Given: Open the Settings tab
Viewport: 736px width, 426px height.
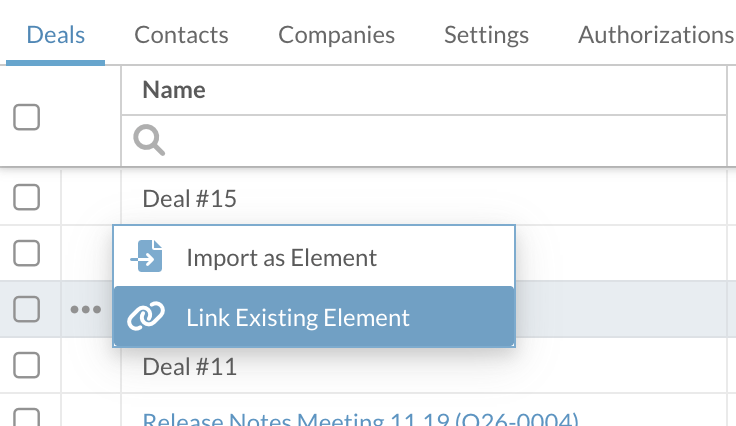Looking at the screenshot, I should [x=486, y=35].
